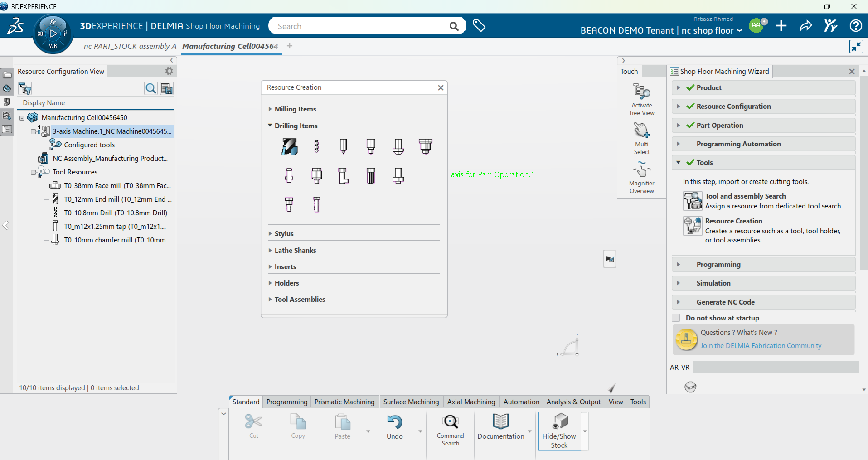Image resolution: width=868 pixels, height=460 pixels.
Task: Expand the Lathe Shanks section
Action: 270,250
